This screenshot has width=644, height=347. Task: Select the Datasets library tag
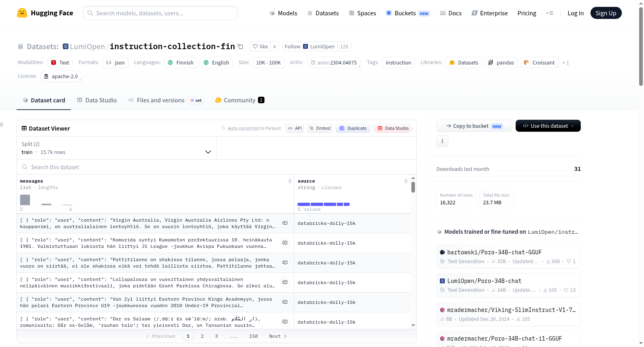point(464,62)
